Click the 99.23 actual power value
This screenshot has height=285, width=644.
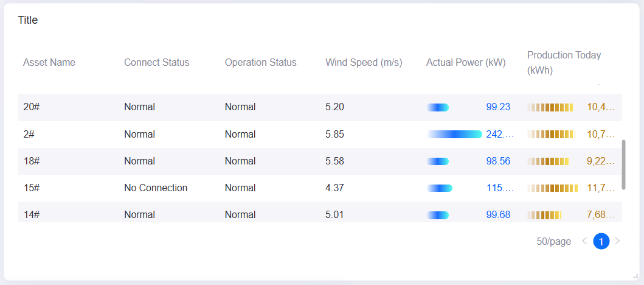498,107
